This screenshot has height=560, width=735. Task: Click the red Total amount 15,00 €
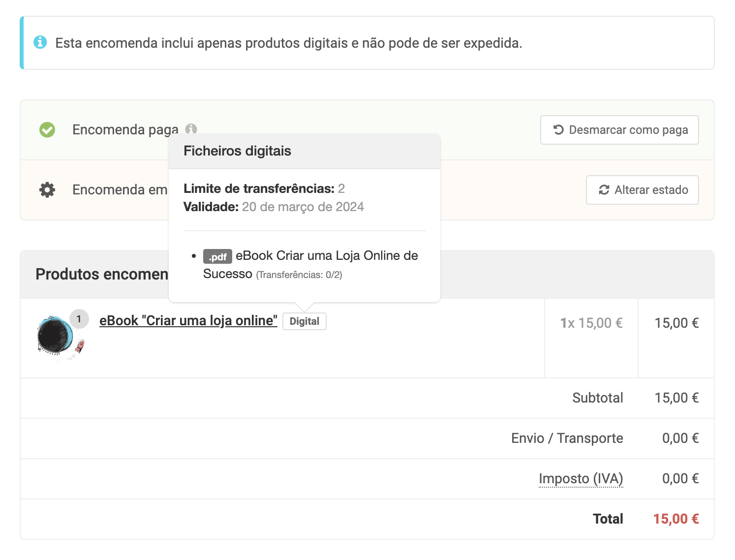click(675, 519)
